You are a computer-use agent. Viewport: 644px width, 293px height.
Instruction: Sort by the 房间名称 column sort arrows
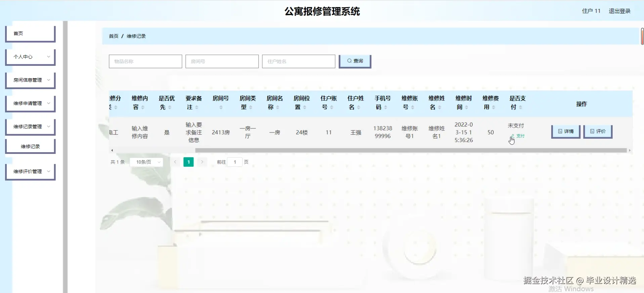(277, 107)
